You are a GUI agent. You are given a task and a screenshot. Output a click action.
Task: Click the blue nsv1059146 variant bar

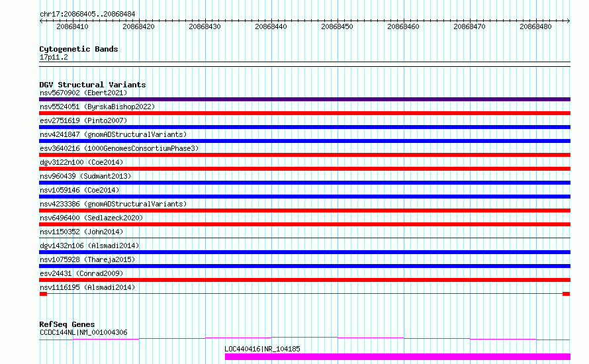coord(304,197)
